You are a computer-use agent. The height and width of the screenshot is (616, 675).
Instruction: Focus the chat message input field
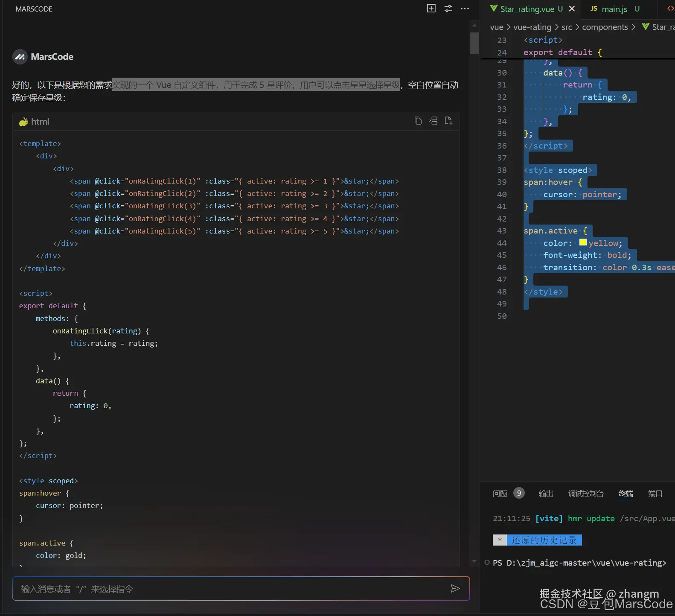click(241, 589)
